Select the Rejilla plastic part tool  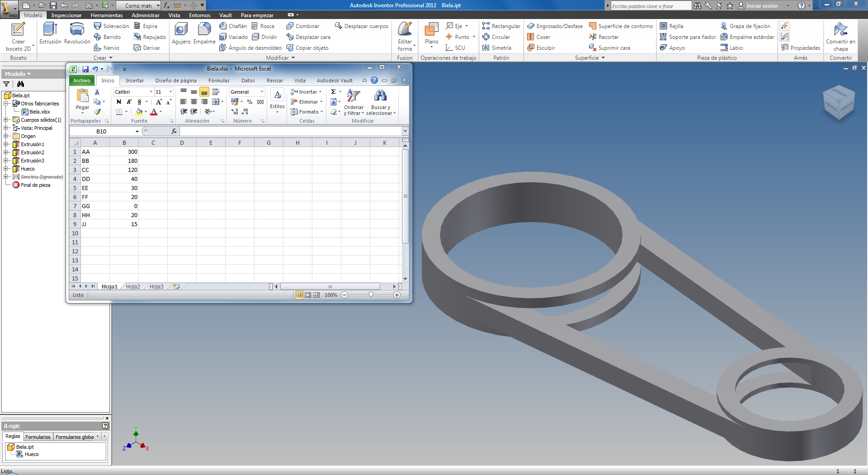(671, 26)
